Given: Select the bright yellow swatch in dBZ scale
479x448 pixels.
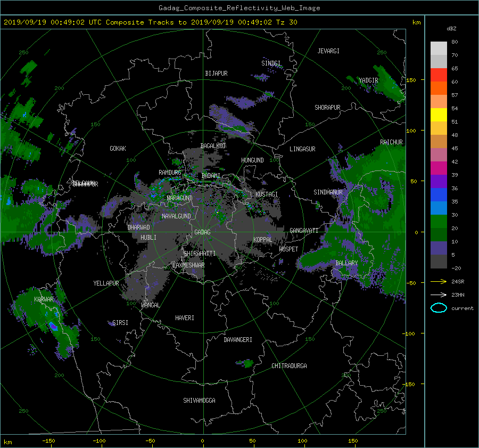Looking at the screenshot, I should [439, 115].
